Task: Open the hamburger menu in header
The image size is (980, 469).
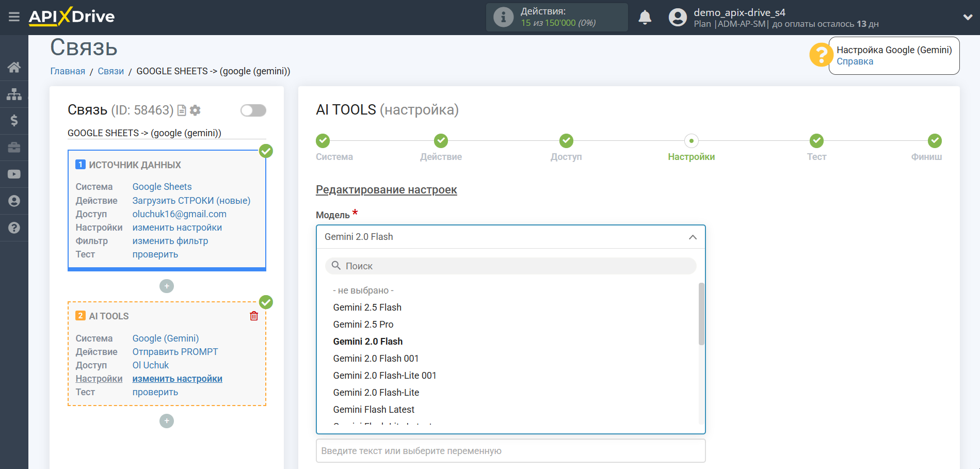Action: coord(14,17)
